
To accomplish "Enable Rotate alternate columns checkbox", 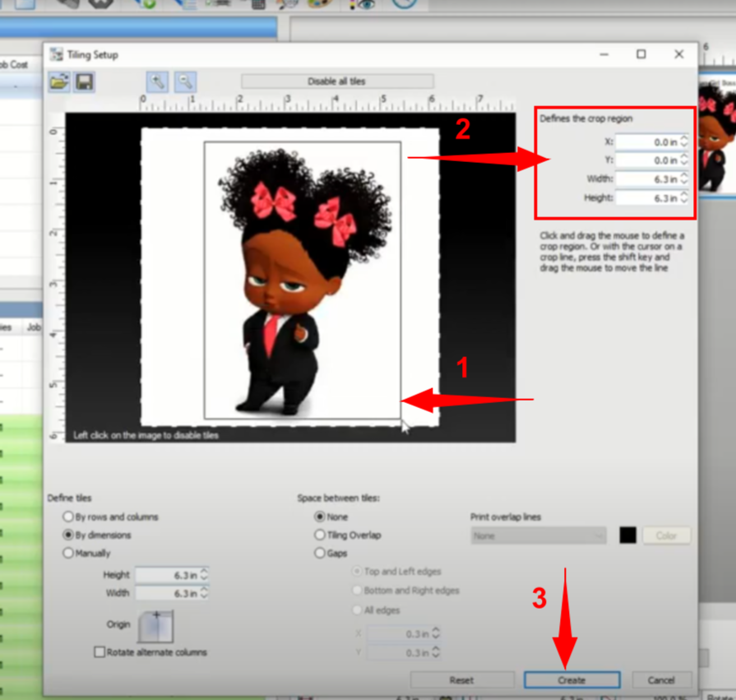I will [x=100, y=652].
